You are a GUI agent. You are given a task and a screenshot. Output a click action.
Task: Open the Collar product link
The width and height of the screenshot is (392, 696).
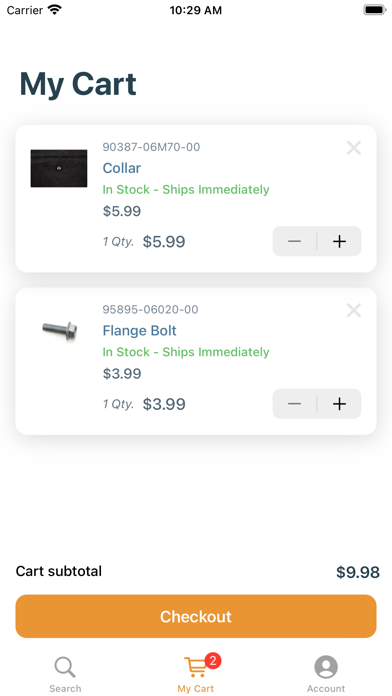(122, 168)
